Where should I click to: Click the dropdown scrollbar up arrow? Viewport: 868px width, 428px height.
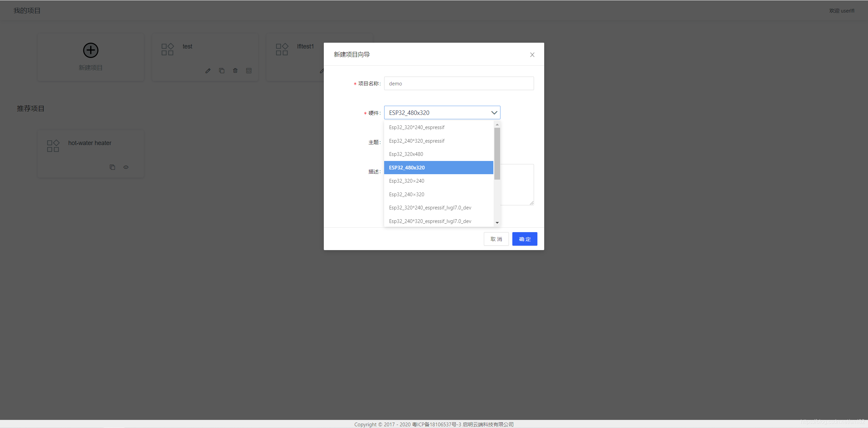pos(497,125)
